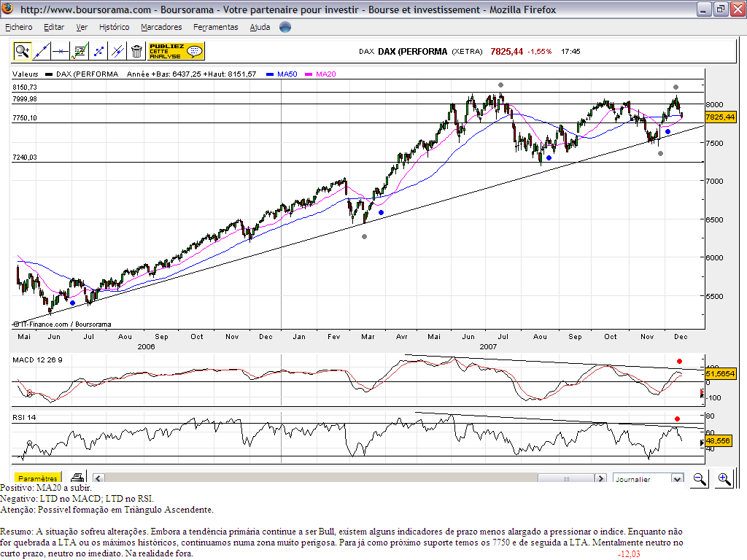Click the horizontal chart scrollbar thumb
This screenshot has height=560, width=747.
point(566,478)
